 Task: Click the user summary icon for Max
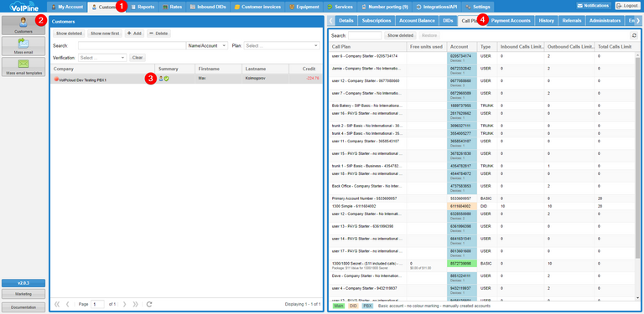tap(161, 79)
